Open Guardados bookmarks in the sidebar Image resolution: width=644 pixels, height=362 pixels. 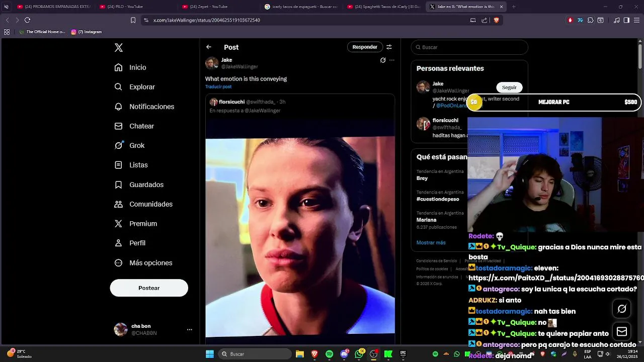[139, 185]
